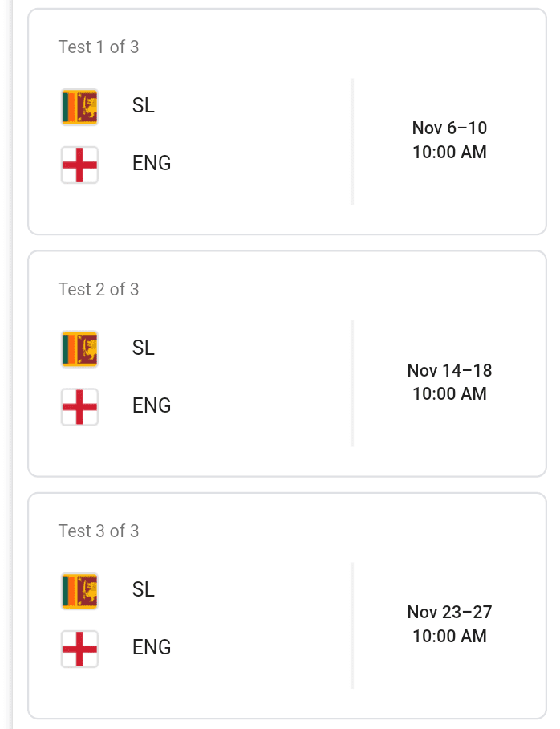Screen dimensions: 560x729
Task: Click Sri Lanka flag in Test 2
Action: [79, 349]
